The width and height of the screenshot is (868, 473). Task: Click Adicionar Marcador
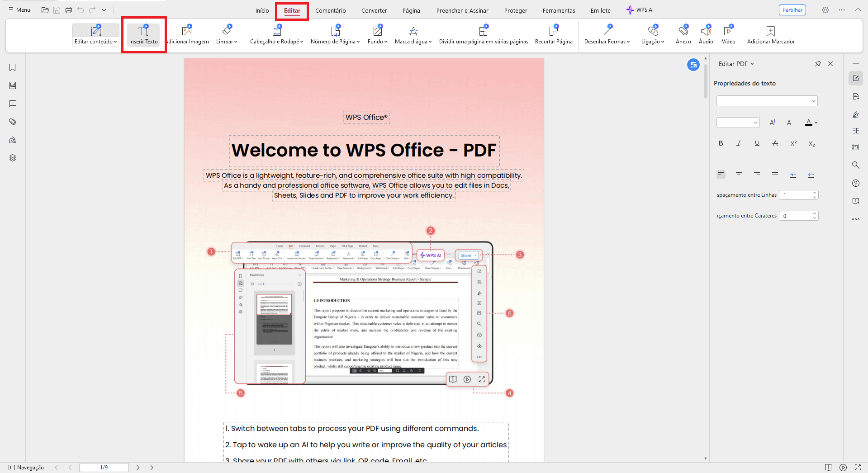click(x=771, y=35)
